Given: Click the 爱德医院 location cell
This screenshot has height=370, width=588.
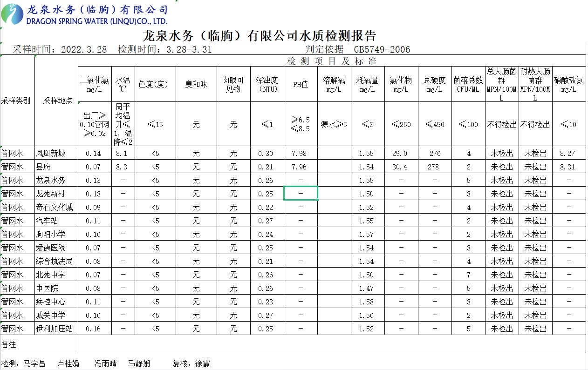Looking at the screenshot, I should tap(56, 248).
